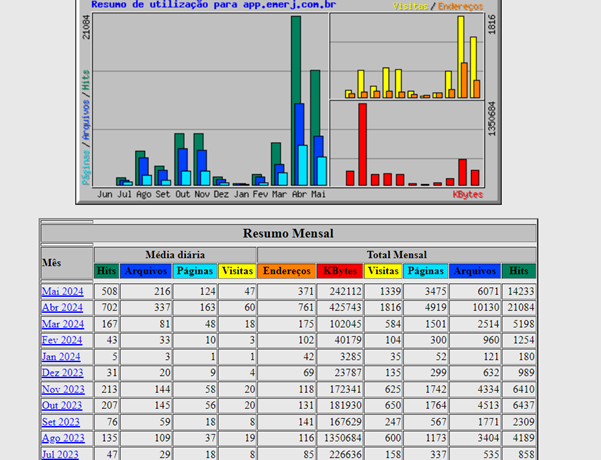Click the yellow Visitas header under Média diária

(237, 271)
